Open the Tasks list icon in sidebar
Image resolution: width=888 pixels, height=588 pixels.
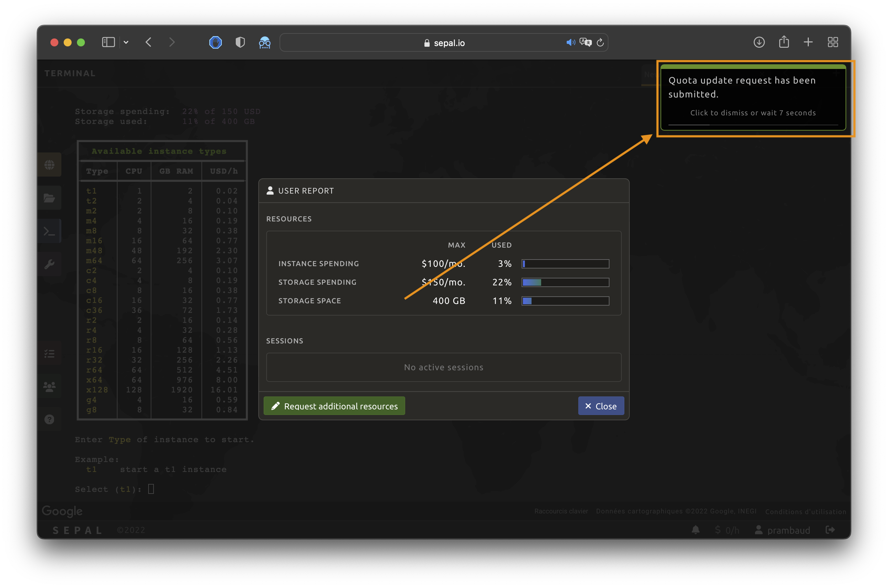pos(49,353)
